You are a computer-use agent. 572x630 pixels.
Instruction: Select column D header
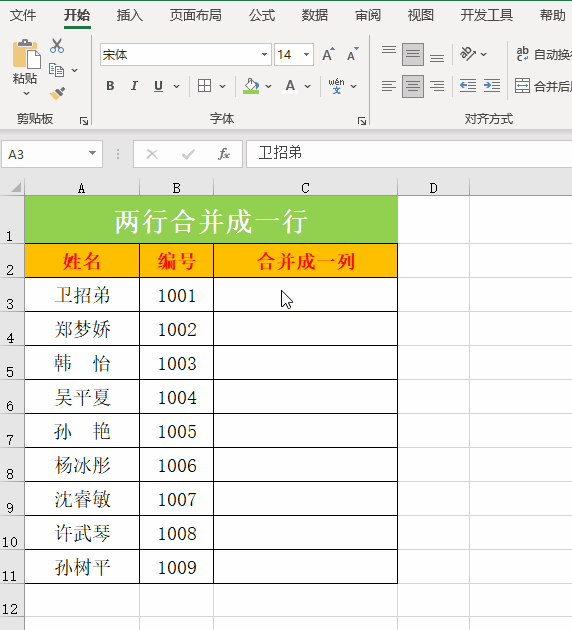pyautogui.click(x=433, y=188)
